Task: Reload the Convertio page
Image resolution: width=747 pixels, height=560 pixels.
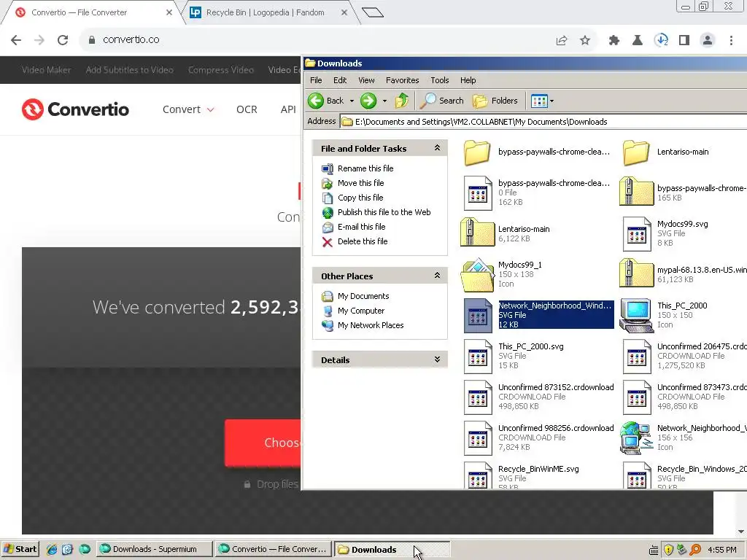Action: (63, 40)
